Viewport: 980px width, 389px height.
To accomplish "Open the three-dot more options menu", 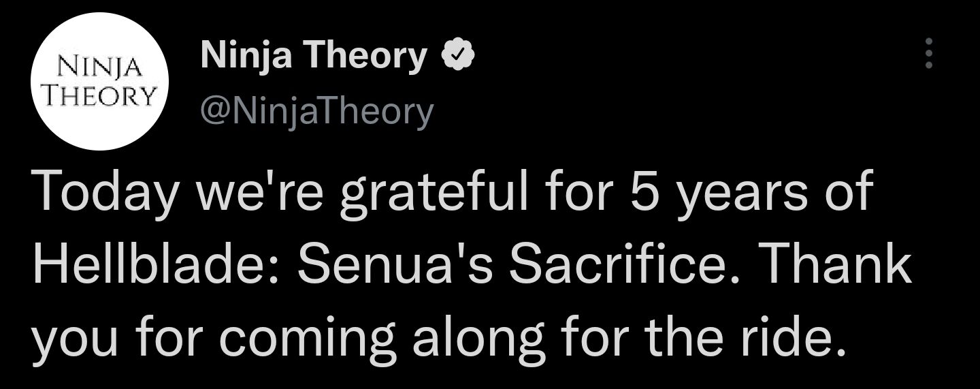I will coord(929,53).
